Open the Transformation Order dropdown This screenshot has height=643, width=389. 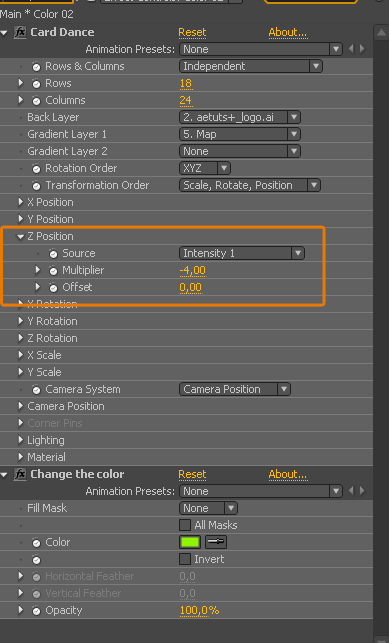click(250, 185)
